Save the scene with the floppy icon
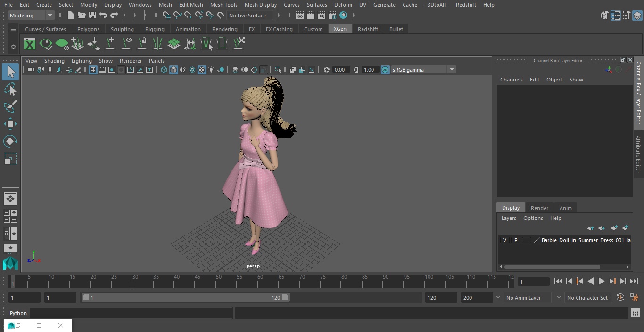 [92, 16]
